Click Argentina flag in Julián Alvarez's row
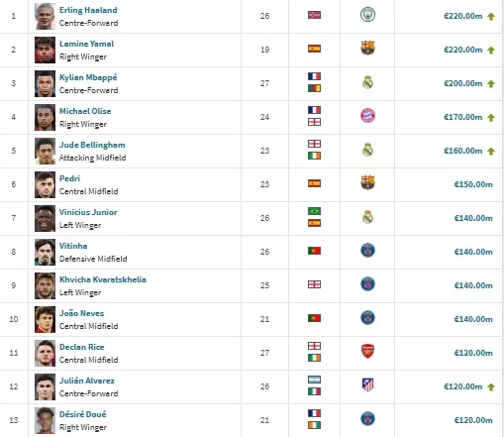Image resolution: width=504 pixels, height=437 pixels. [314, 380]
